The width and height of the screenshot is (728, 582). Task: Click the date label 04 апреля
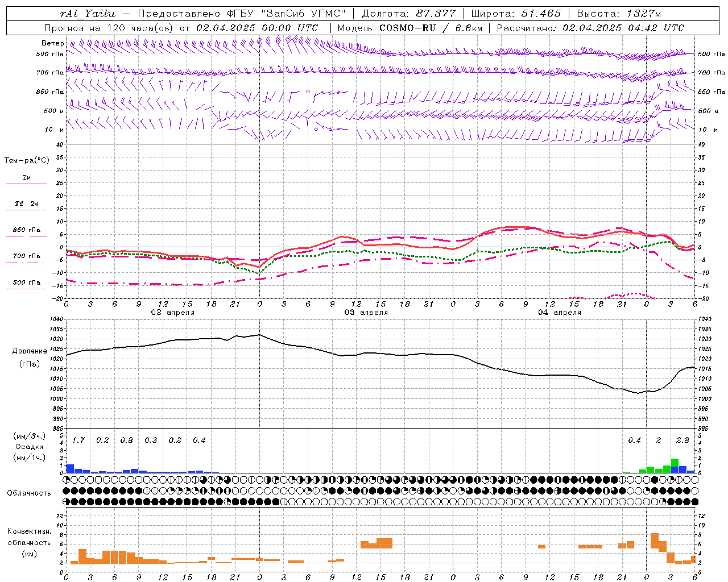tap(560, 312)
